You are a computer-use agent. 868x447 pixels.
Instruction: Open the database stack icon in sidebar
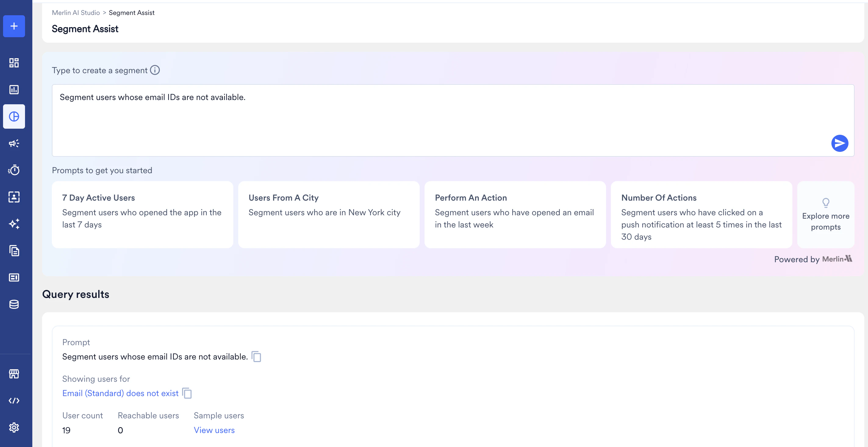coord(14,304)
